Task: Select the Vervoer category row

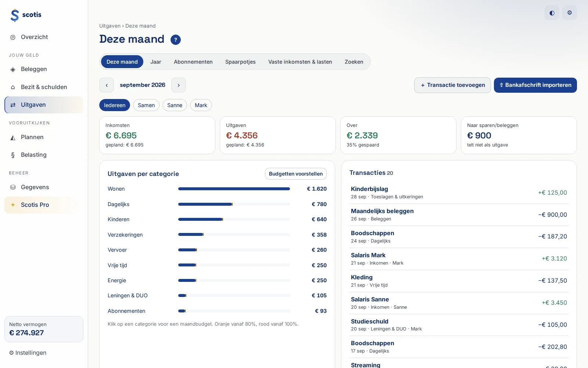Action: (x=217, y=250)
